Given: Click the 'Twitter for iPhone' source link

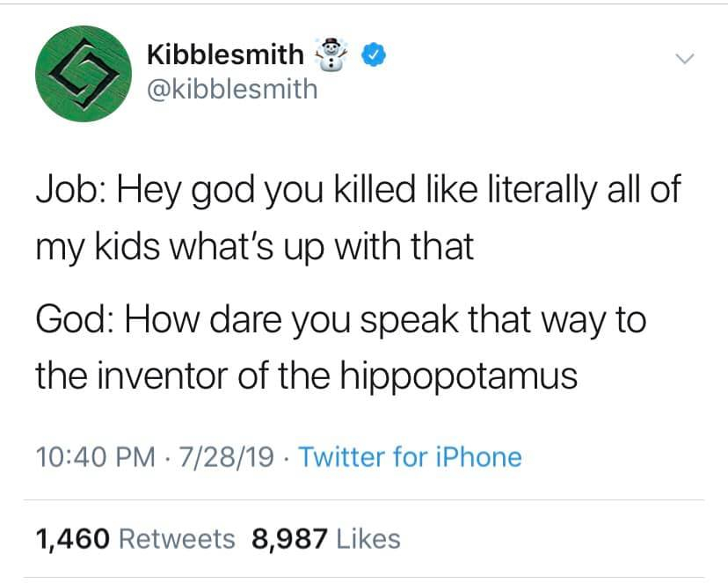Looking at the screenshot, I should point(411,457).
